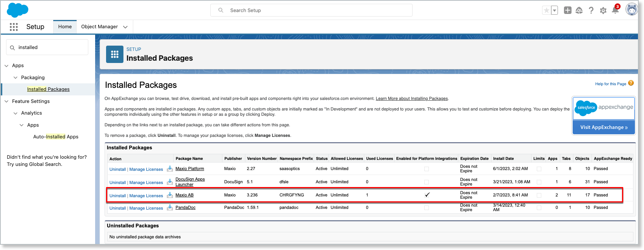The height and width of the screenshot is (250, 644).
Task: Click the magnifier icon in Quick Find
Action: (x=12, y=48)
